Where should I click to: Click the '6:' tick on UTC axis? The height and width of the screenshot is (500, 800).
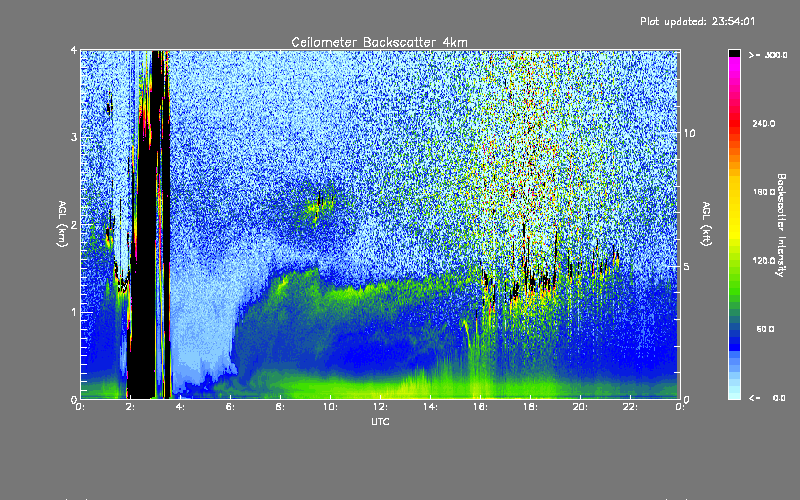[230, 407]
